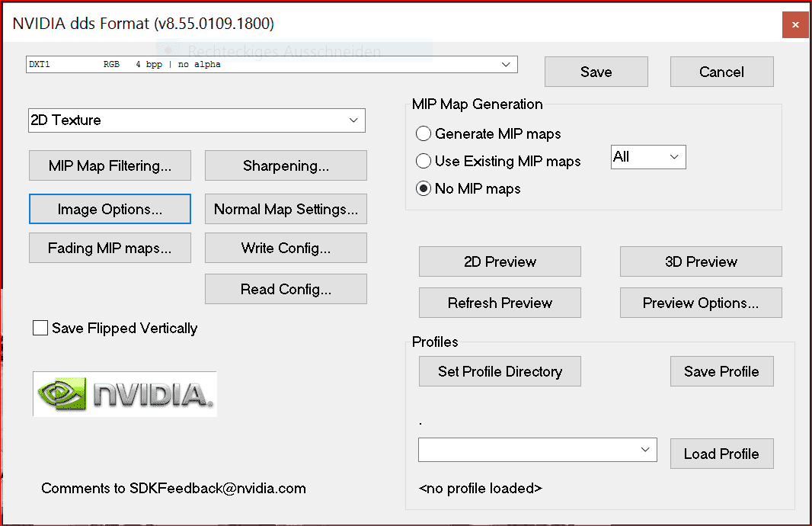
Task: Click the Profiles group label
Action: tap(435, 342)
